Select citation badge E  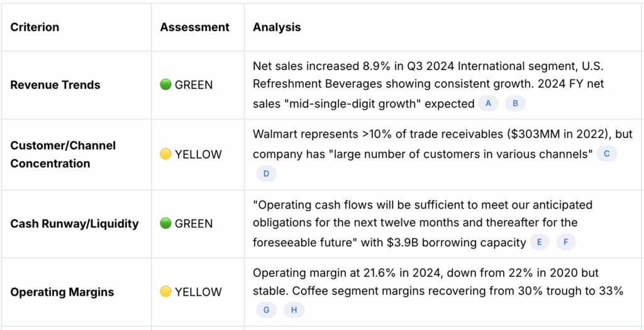tap(539, 242)
